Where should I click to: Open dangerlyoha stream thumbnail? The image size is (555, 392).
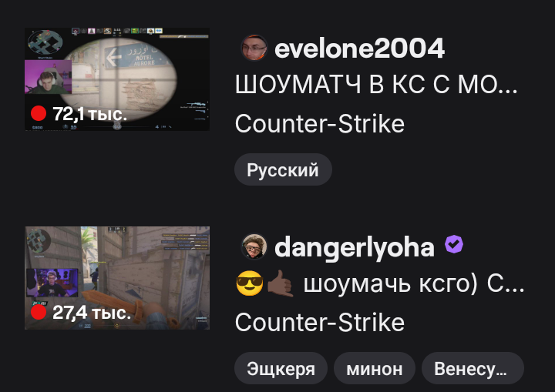(x=117, y=278)
